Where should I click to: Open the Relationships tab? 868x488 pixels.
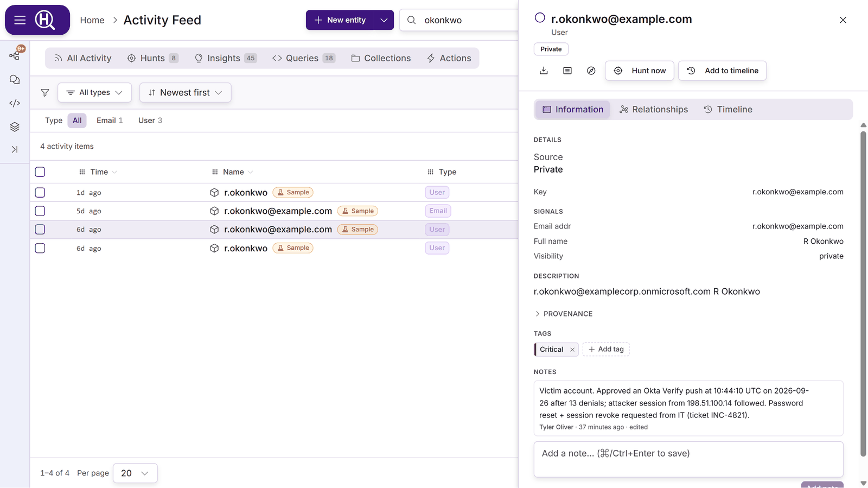pos(654,110)
